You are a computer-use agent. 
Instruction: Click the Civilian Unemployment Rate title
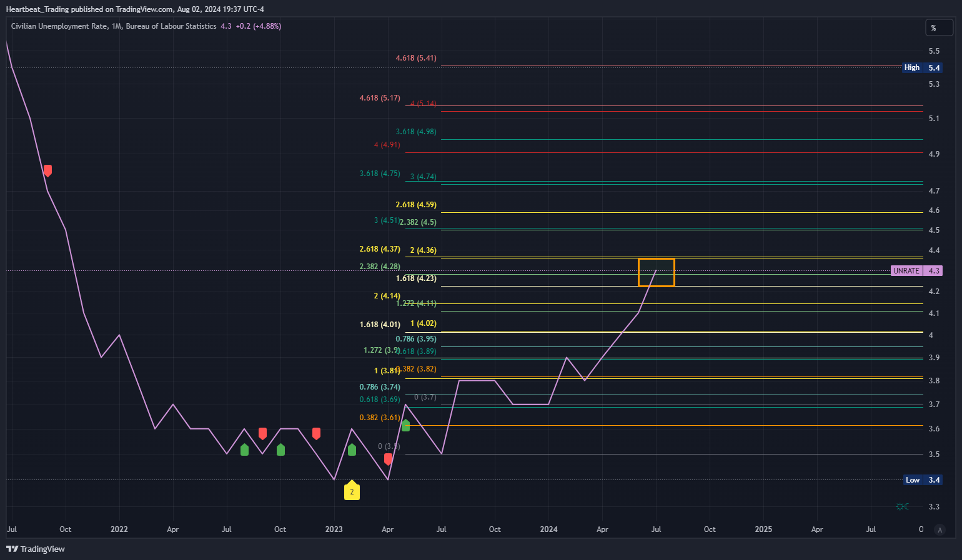pyautogui.click(x=59, y=26)
